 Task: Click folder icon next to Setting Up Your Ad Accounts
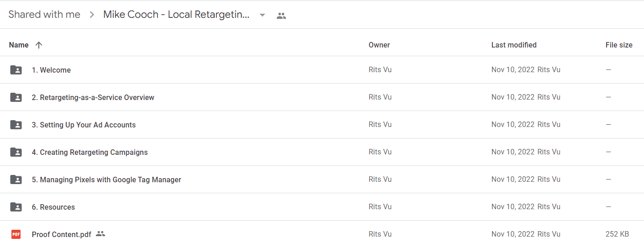click(x=16, y=125)
